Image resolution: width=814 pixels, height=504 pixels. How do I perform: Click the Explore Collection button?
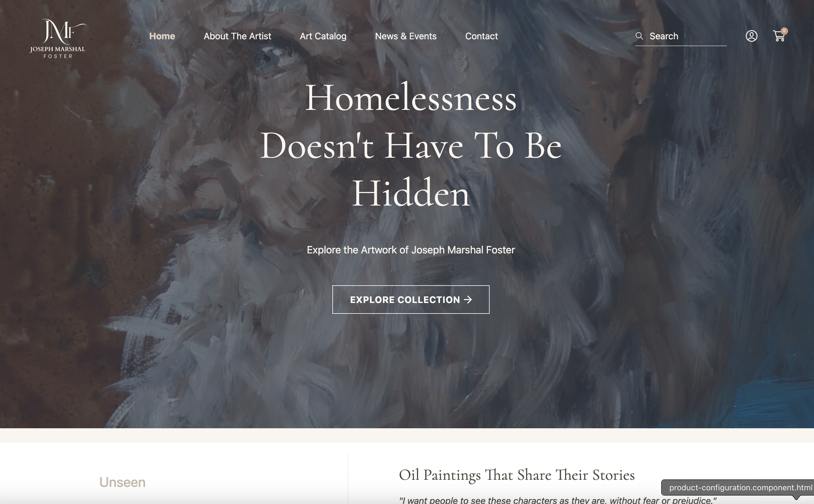[411, 299]
